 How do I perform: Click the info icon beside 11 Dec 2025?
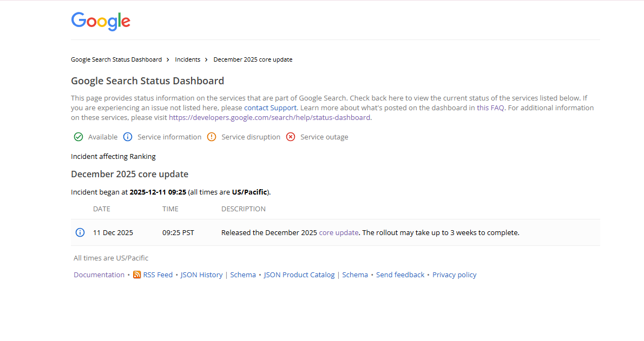pos(80,232)
